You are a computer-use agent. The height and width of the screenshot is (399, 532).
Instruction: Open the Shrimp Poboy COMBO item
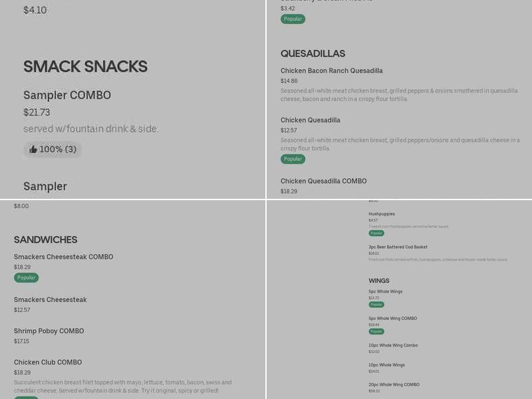[49, 331]
